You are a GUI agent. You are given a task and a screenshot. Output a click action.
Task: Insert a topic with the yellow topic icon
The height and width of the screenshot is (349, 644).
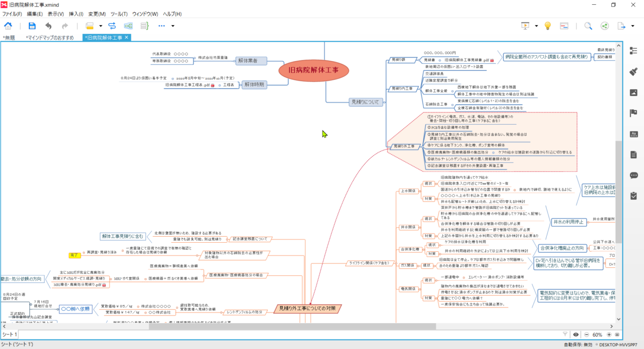point(90,26)
